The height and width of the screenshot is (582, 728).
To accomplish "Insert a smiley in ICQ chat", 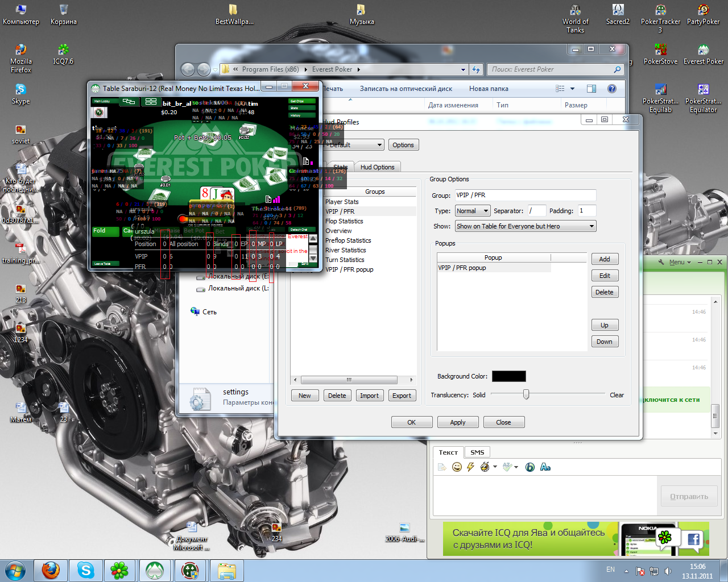I will click(457, 467).
